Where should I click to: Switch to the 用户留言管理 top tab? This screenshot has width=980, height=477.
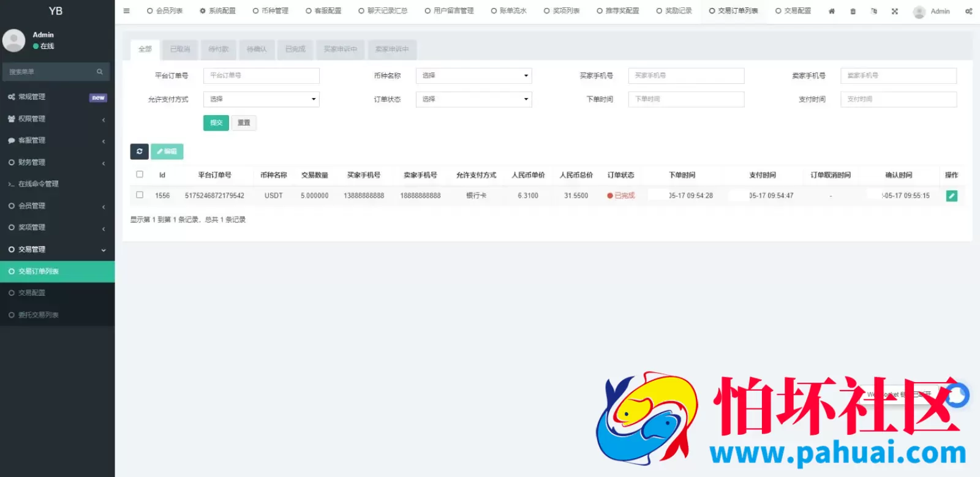click(449, 11)
